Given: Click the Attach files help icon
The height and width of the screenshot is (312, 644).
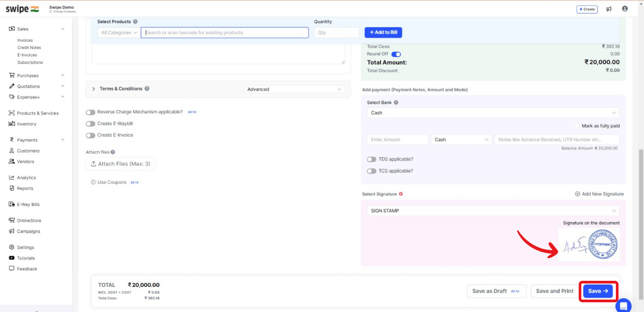Looking at the screenshot, I should pos(113,152).
